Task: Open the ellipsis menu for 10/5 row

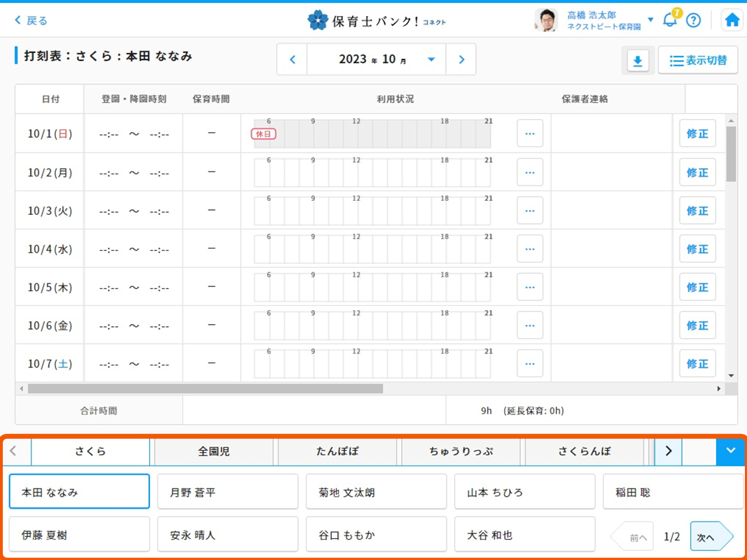Action: 529,287
